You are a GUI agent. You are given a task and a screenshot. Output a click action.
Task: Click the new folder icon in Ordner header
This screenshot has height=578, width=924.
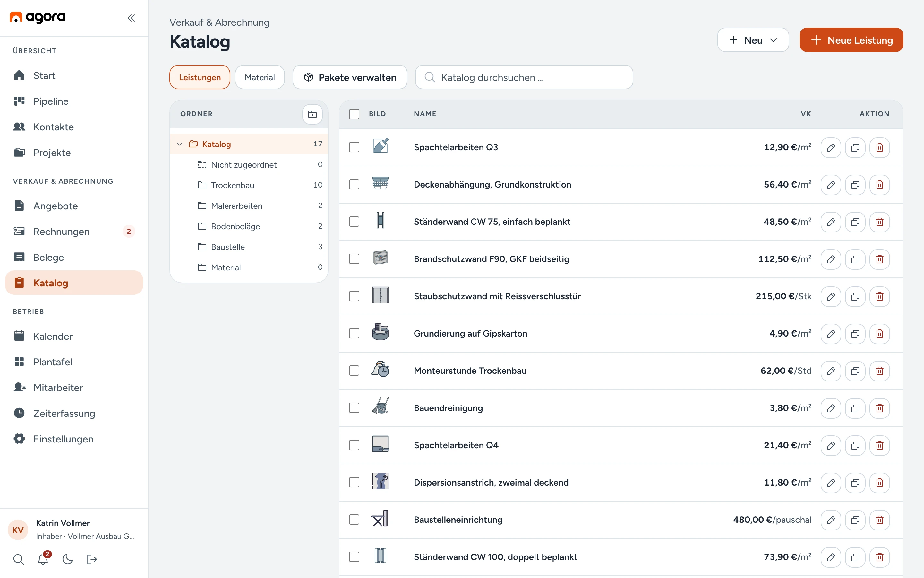(312, 114)
